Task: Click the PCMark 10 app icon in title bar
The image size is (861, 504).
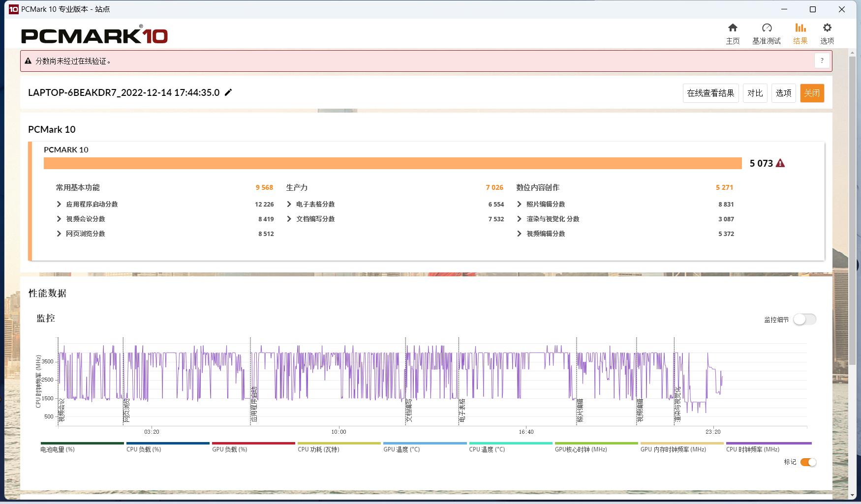Action: click(13, 9)
